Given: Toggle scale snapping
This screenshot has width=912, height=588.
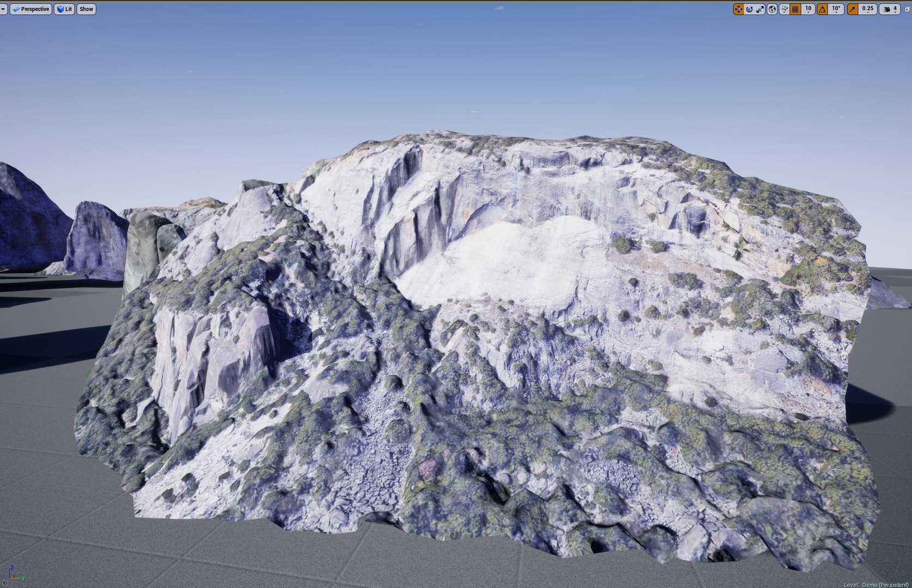Looking at the screenshot, I should (853, 9).
